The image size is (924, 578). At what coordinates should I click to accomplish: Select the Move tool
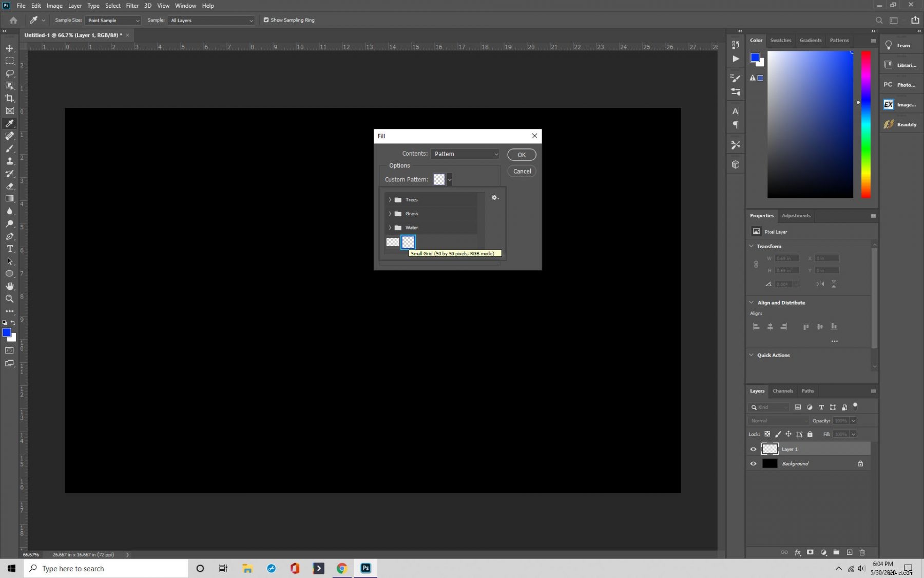pyautogui.click(x=9, y=48)
